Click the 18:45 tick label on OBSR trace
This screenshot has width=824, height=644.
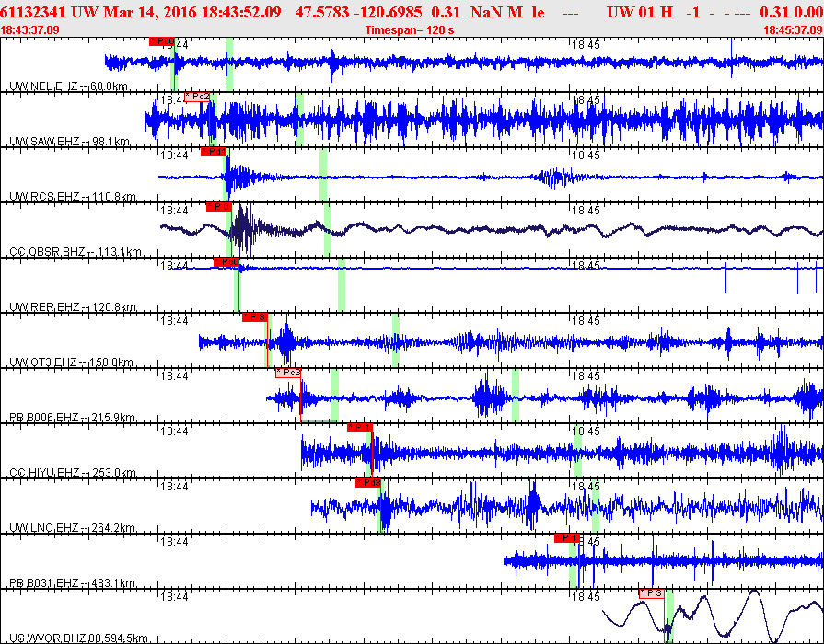click(x=586, y=211)
